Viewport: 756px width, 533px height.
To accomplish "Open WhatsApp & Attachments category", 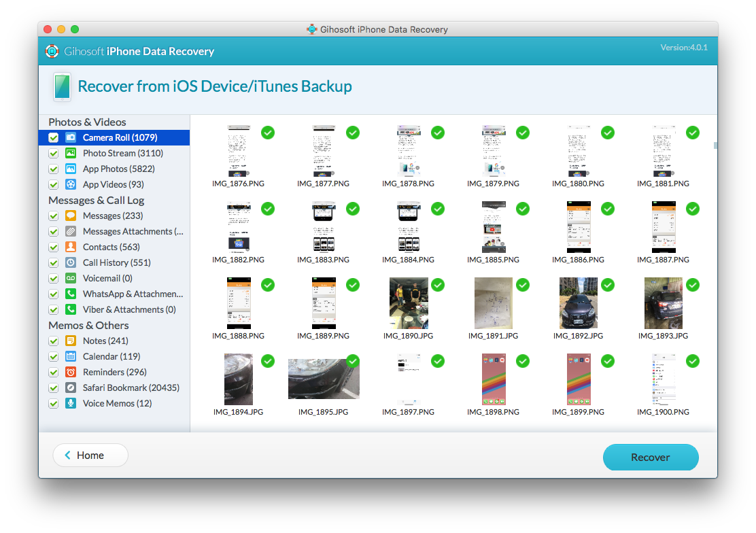I will (114, 294).
